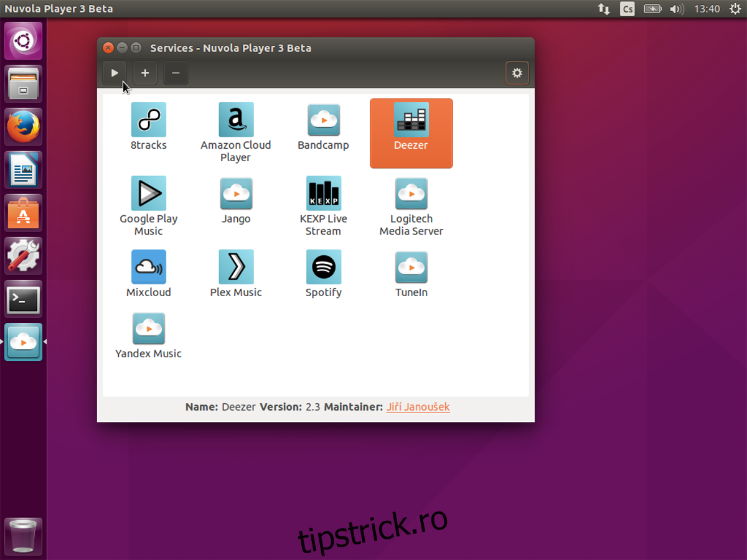Select the TuneIn service
Viewport: 747px width, 560px height.
(411, 267)
